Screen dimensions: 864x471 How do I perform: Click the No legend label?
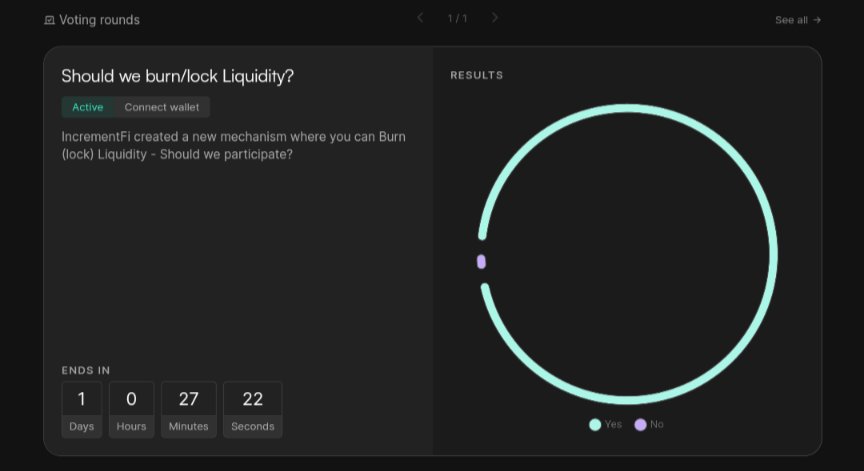click(x=657, y=424)
